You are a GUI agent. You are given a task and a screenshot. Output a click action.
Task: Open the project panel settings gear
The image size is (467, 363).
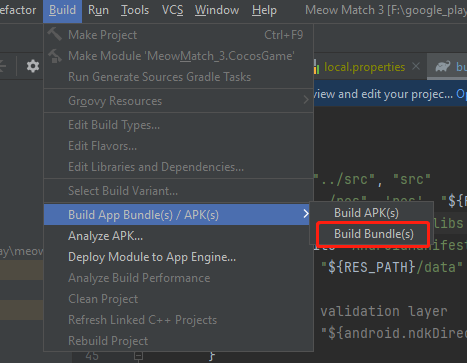(x=33, y=66)
